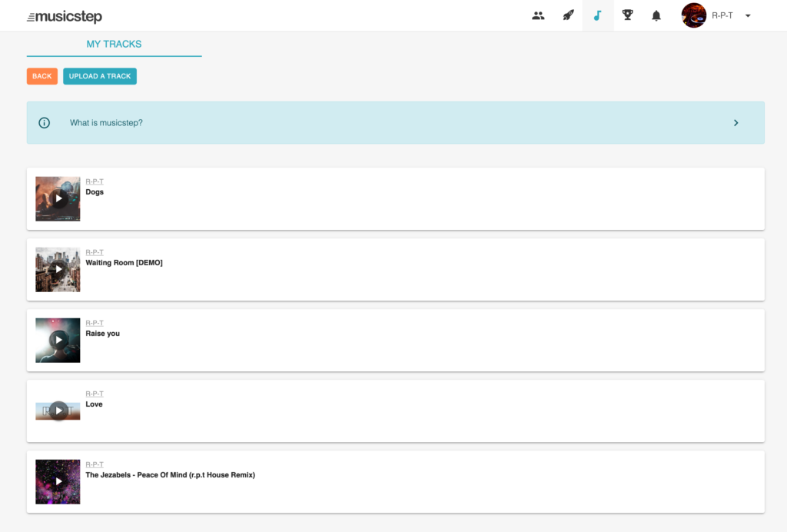
Task: Expand the What is musicstep chevron
Action: (736, 123)
